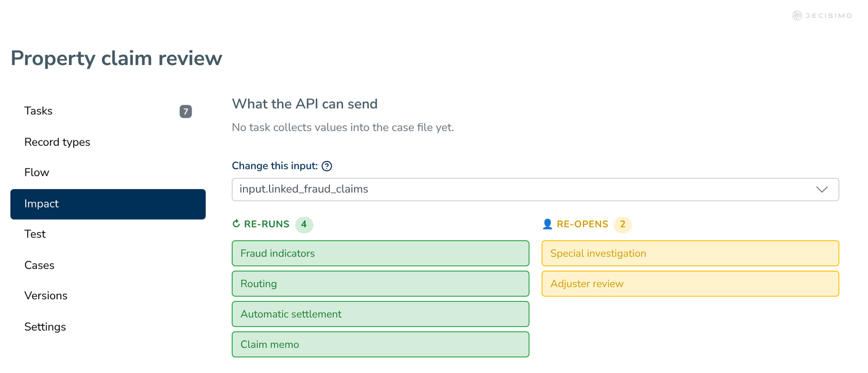Screen dimensions: 868x373
Task: Click the re-opens count badge 2
Action: click(x=623, y=224)
